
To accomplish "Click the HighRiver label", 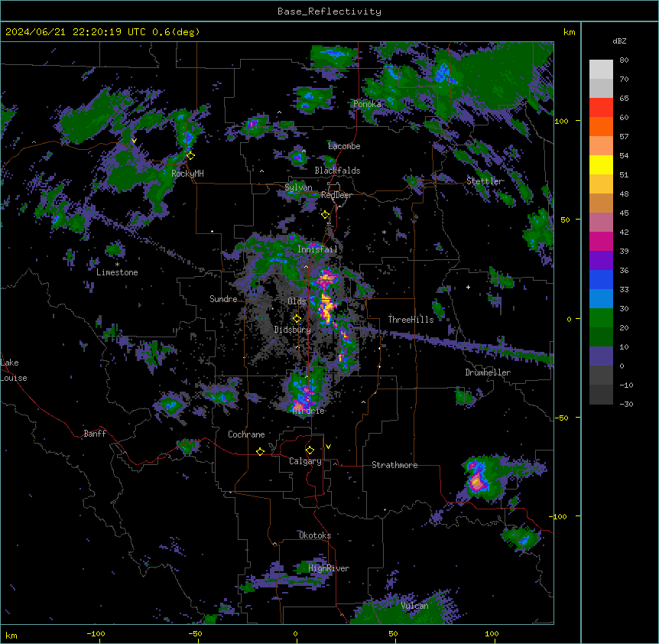I will pos(329,568).
